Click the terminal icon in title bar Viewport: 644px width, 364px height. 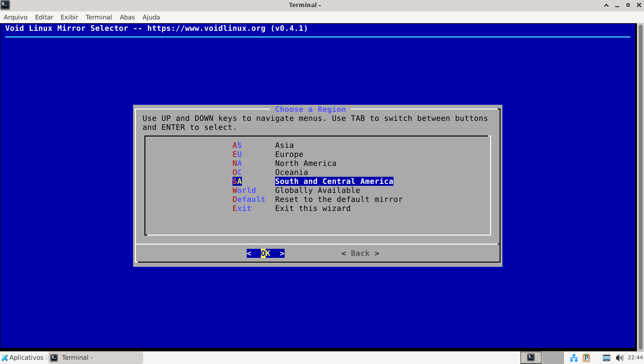point(5,5)
